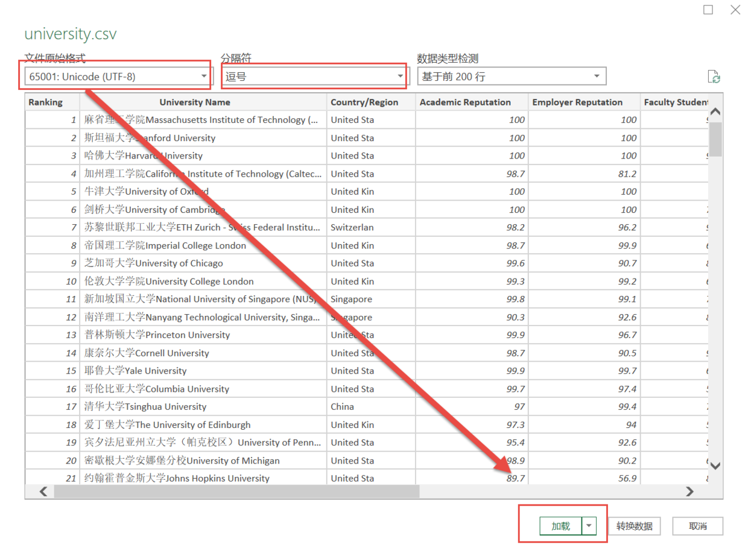
Task: Select the Johns Hopkins University cell
Action: coord(203,479)
